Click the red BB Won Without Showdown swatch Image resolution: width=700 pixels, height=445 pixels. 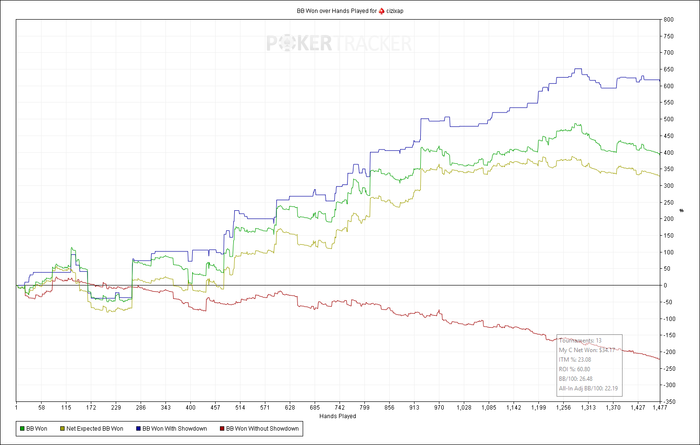(221, 428)
